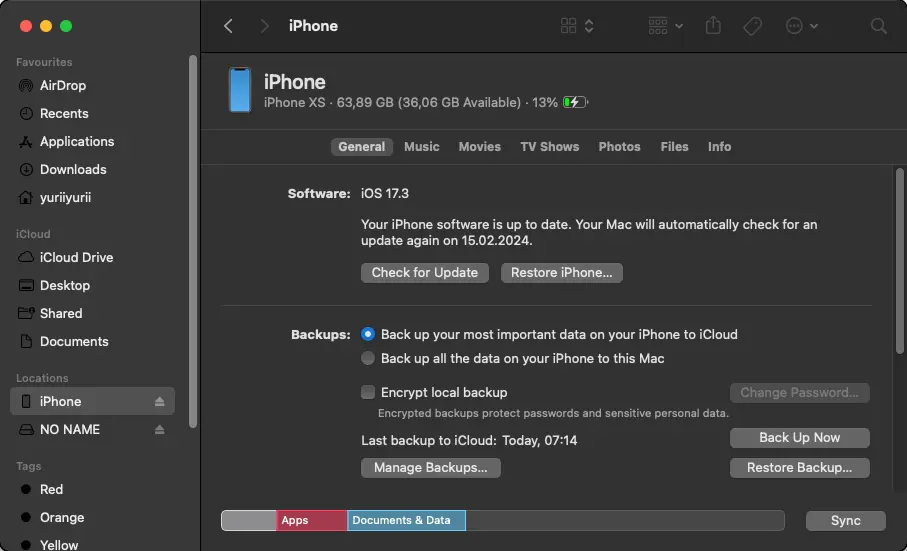Enable Encrypt local backup checkbox
Image resolution: width=907 pixels, height=551 pixels.
(x=368, y=393)
